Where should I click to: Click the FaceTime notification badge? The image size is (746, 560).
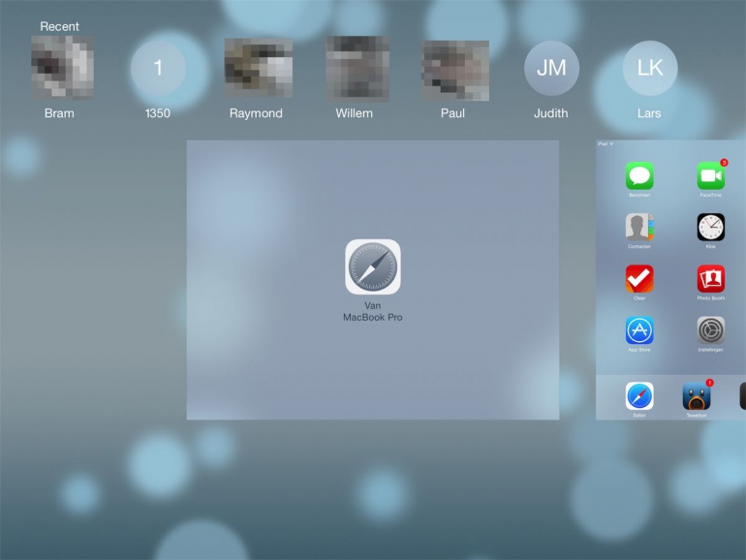(x=724, y=163)
